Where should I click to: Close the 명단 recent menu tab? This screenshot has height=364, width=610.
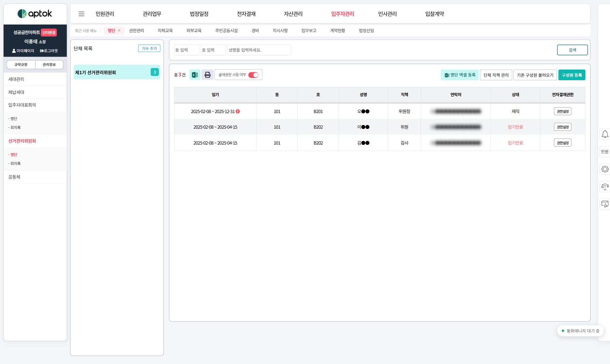[x=119, y=31]
